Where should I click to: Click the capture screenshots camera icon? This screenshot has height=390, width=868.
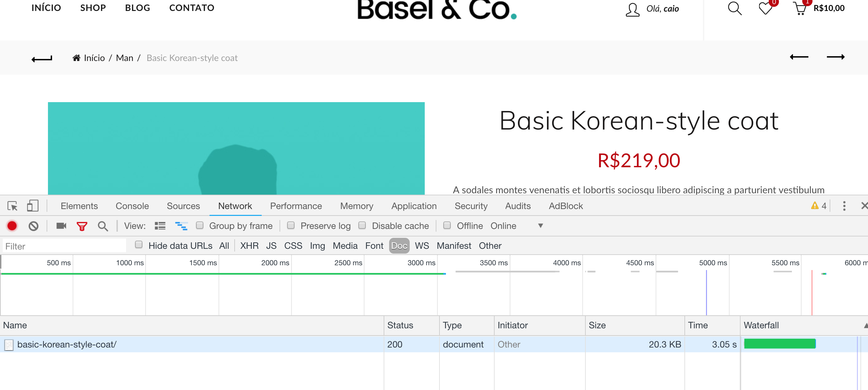(61, 226)
